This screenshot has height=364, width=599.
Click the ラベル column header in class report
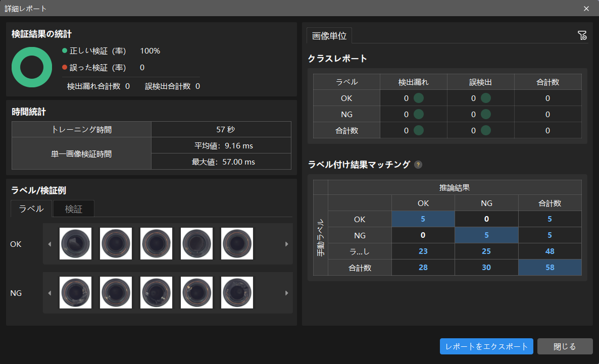click(346, 82)
